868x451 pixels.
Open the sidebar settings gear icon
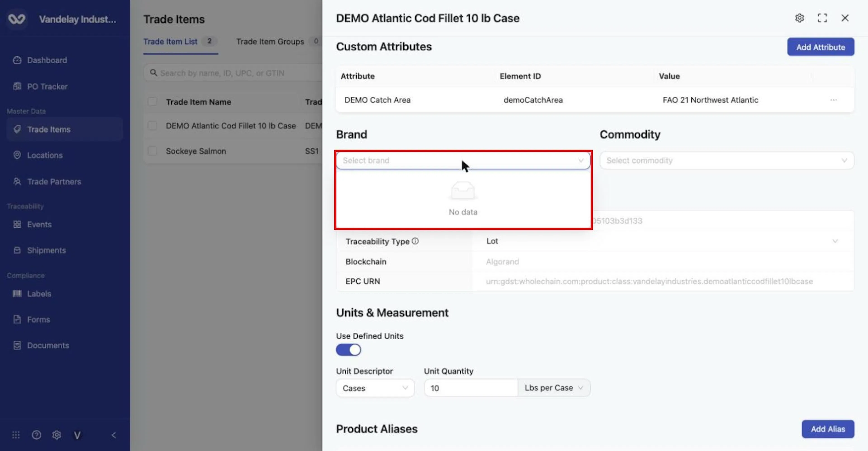coord(57,435)
